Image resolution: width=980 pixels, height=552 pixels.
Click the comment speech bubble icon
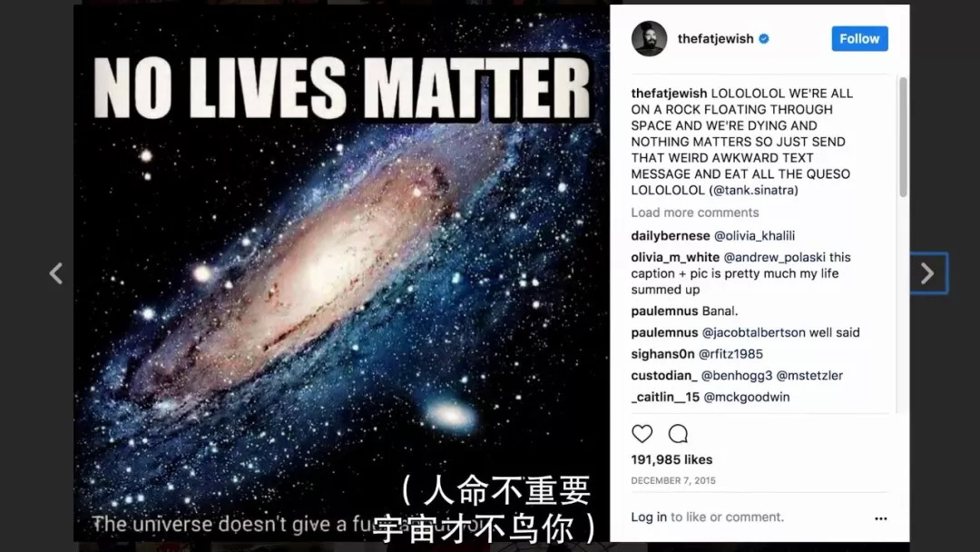[x=678, y=433]
